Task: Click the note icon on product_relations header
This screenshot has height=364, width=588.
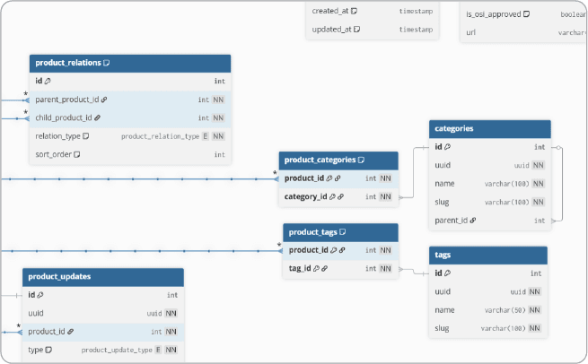Action: [107, 64]
